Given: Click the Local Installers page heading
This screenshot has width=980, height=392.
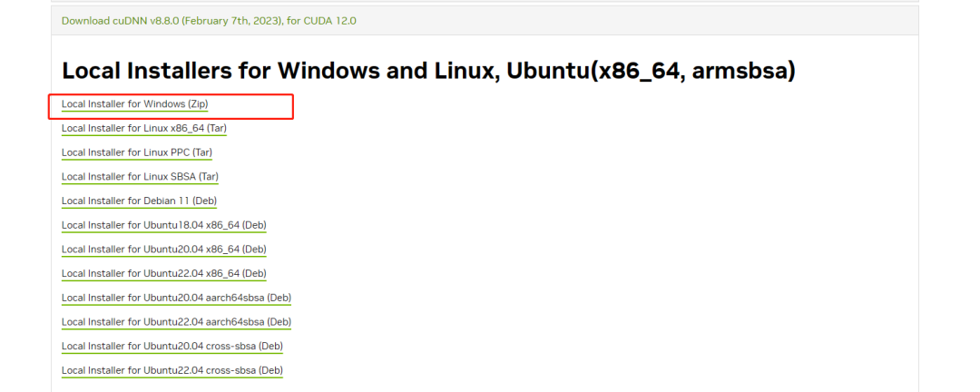Looking at the screenshot, I should click(x=428, y=72).
